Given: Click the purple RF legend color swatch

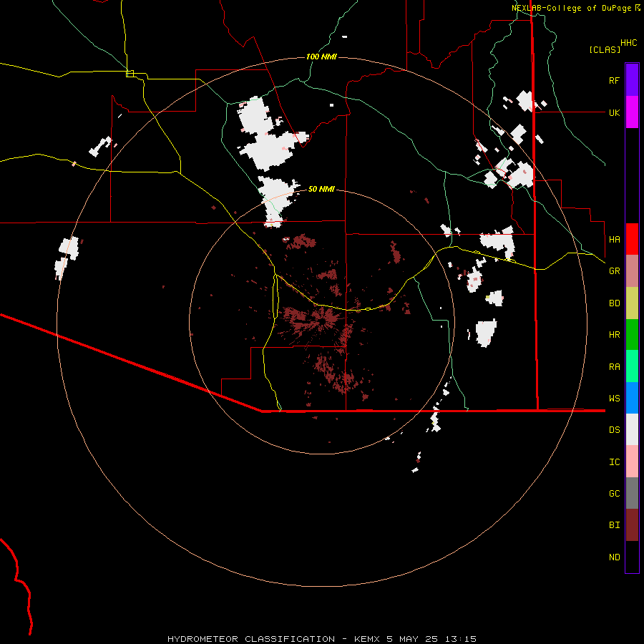Looking at the screenshot, I should coord(632,79).
